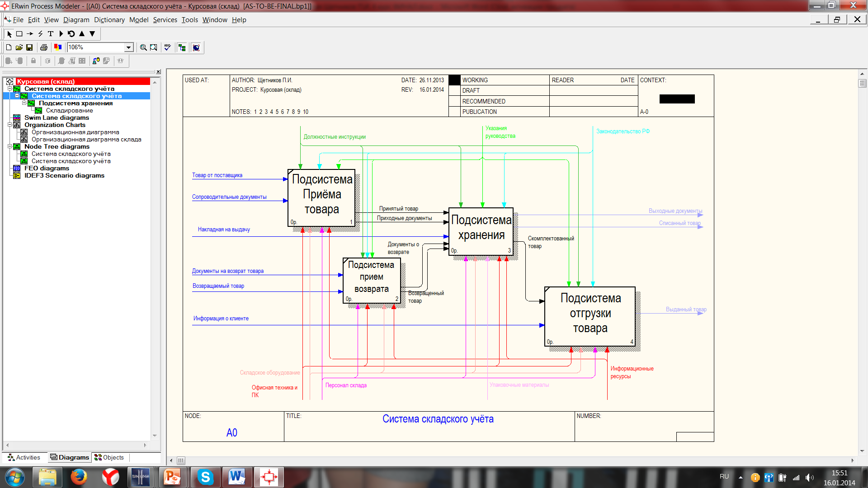Select the Подсистема прием возврата box
This screenshot has height=488, width=868.
coord(372,280)
